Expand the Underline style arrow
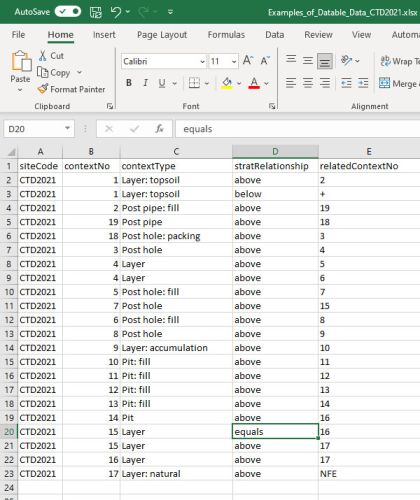 [x=175, y=83]
